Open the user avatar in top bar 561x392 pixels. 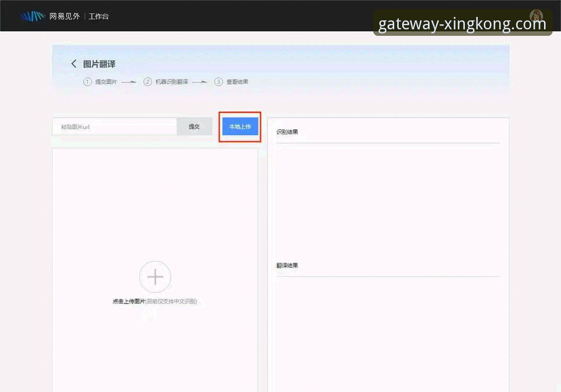[x=536, y=15]
